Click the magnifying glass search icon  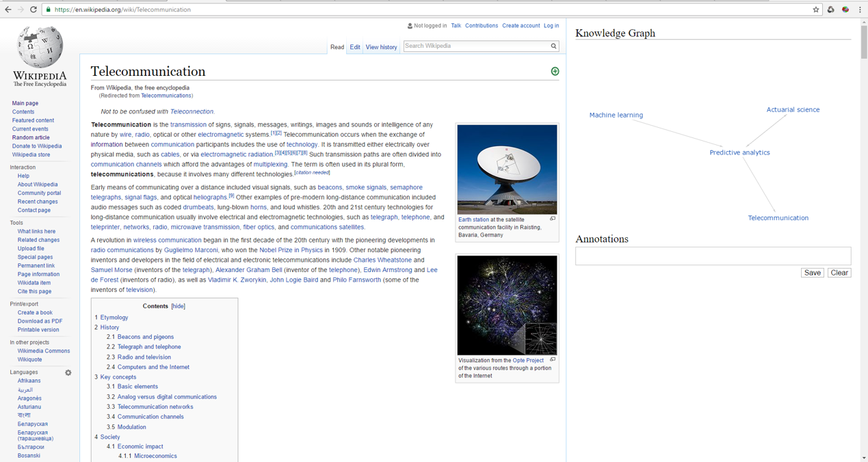pos(553,46)
